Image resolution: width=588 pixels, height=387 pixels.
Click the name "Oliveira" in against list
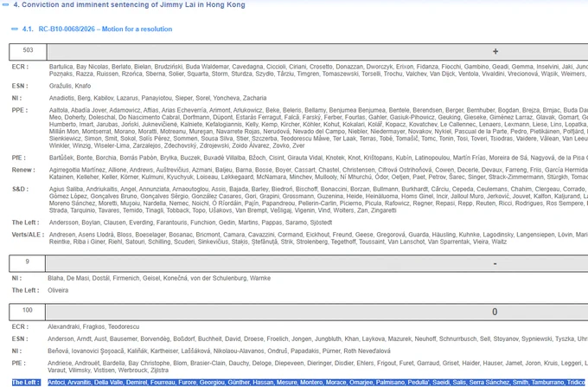pyautogui.click(x=58, y=290)
